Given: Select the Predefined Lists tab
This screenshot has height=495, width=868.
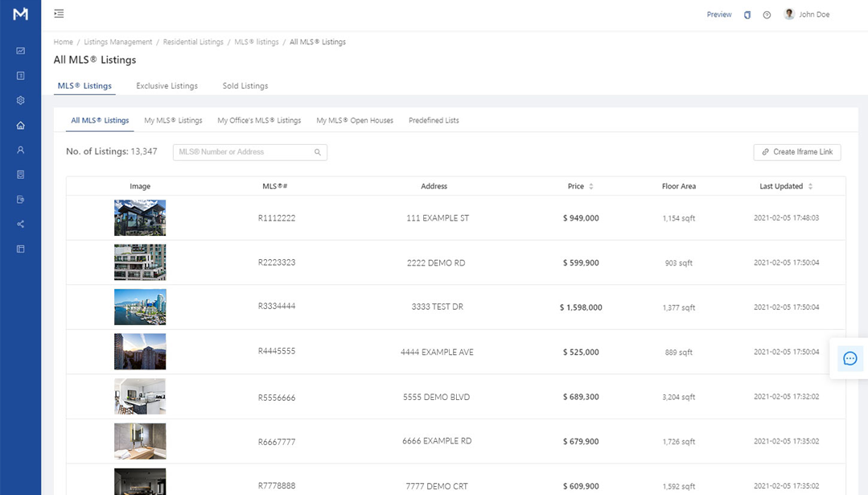Looking at the screenshot, I should tap(434, 121).
